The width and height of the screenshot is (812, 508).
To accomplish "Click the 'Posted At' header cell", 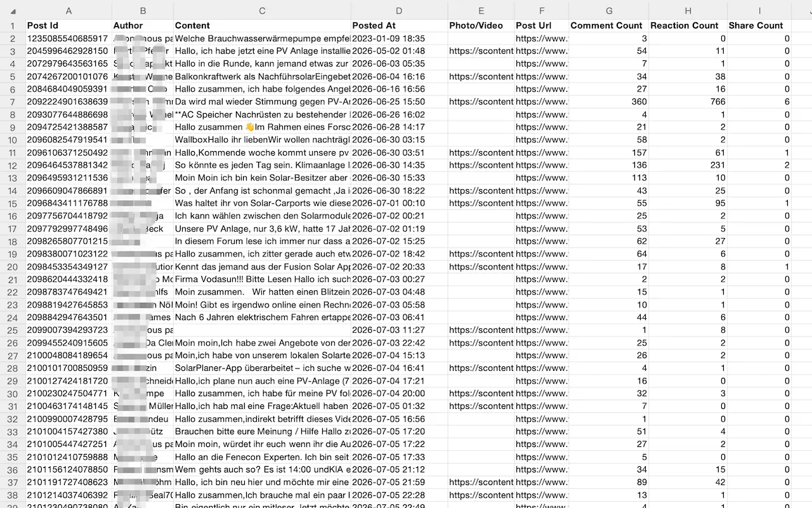I will [x=399, y=25].
